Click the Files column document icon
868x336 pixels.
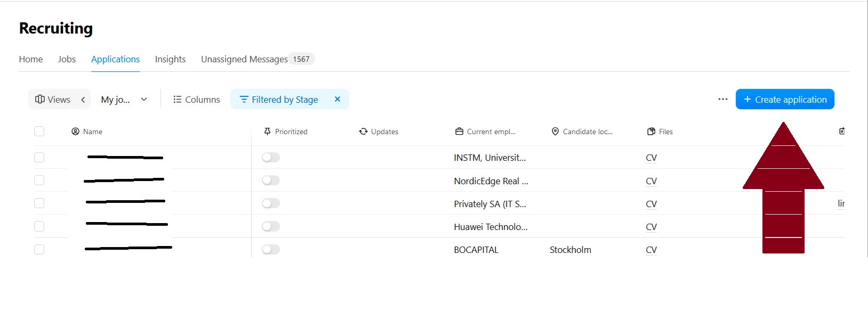click(x=651, y=132)
